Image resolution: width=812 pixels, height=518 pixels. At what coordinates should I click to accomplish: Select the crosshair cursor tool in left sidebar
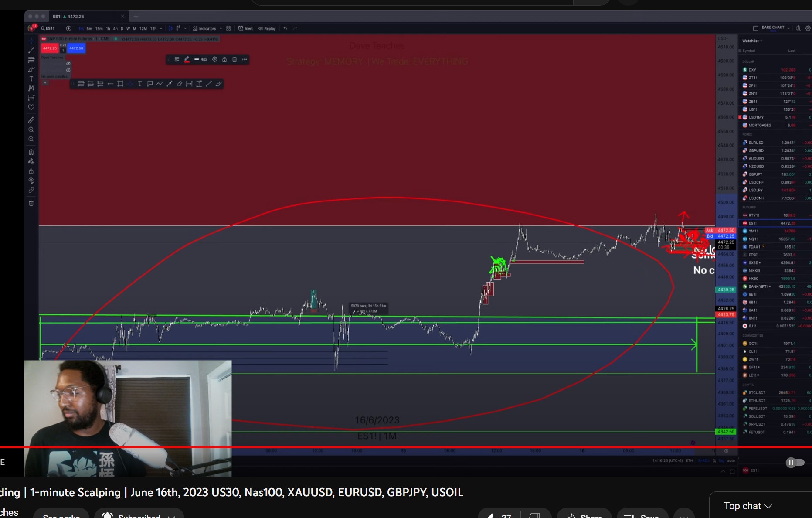click(31, 41)
